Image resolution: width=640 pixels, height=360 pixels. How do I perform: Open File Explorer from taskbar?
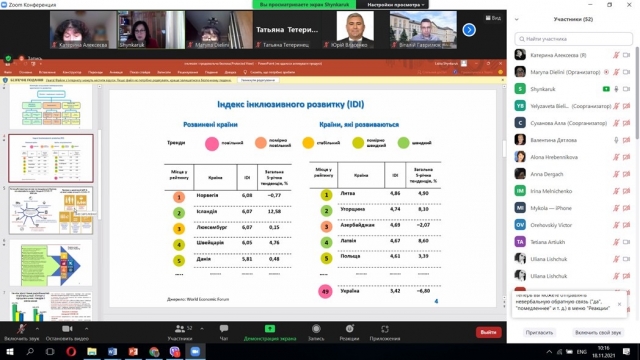92,351
